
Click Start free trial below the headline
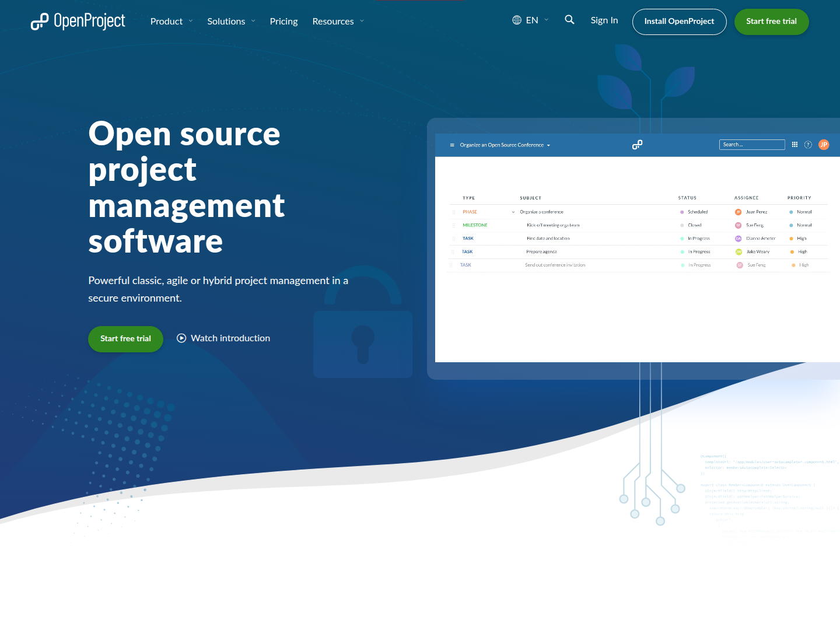point(125,339)
